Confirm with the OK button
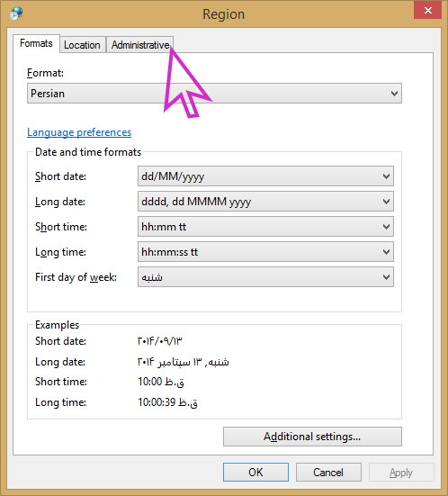 255,473
